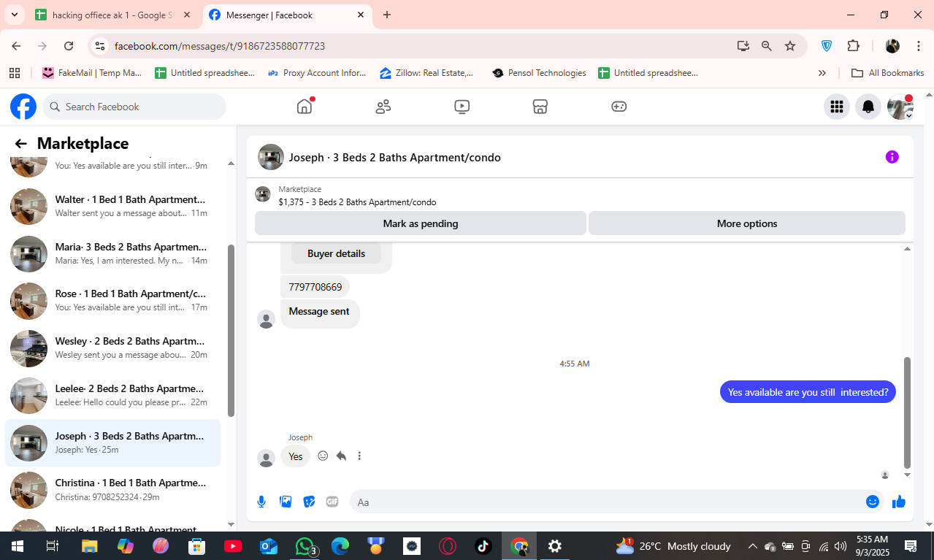Focus the Search Facebook box
The width and height of the screenshot is (934, 560).
(x=134, y=107)
